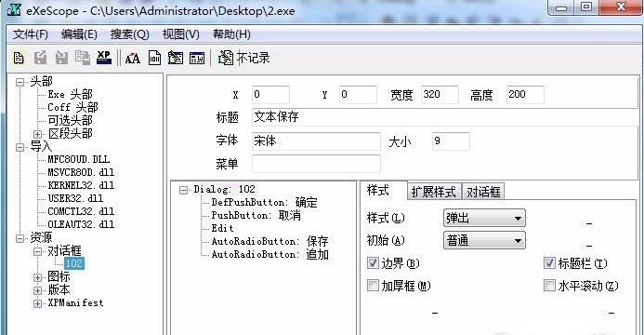The height and width of the screenshot is (335, 644).
Task: Click the binary view toolbar icon
Action: 154,58
